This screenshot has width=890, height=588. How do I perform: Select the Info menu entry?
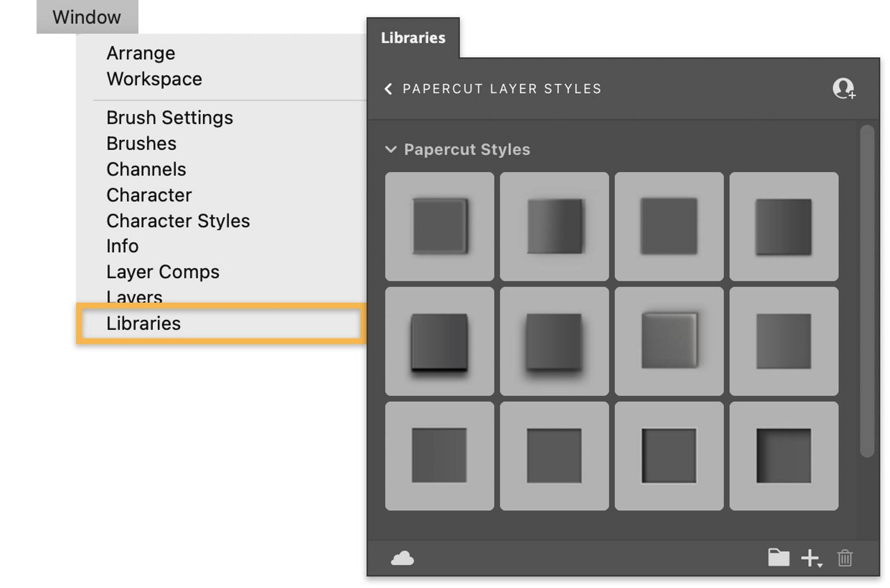(123, 246)
